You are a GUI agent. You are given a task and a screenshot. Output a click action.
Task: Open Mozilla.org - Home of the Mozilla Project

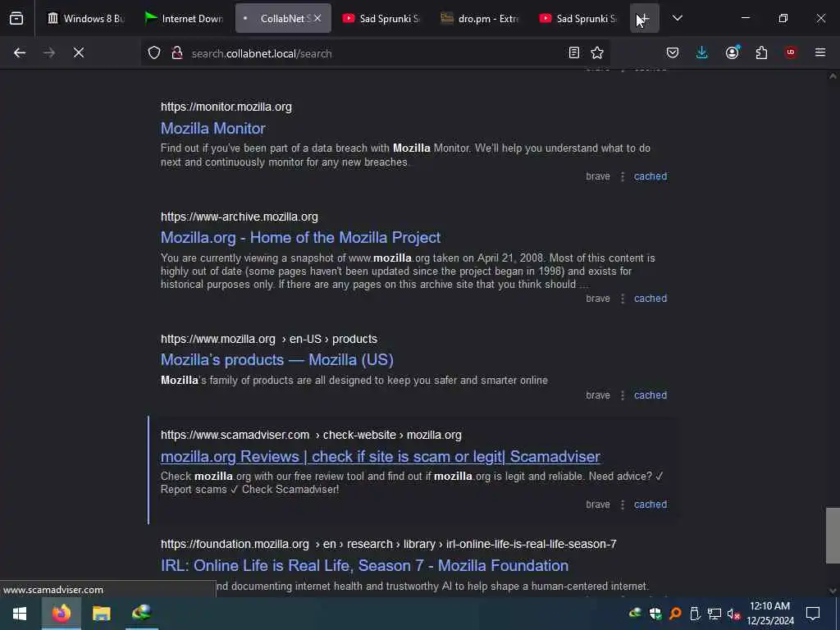[300, 238]
